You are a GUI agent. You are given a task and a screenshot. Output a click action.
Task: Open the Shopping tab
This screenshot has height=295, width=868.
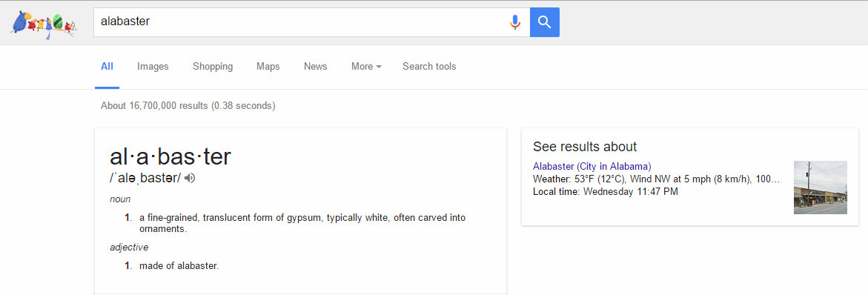(x=213, y=67)
